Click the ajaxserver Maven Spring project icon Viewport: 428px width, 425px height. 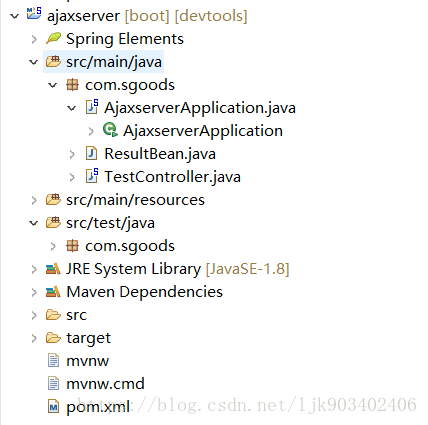(34, 14)
